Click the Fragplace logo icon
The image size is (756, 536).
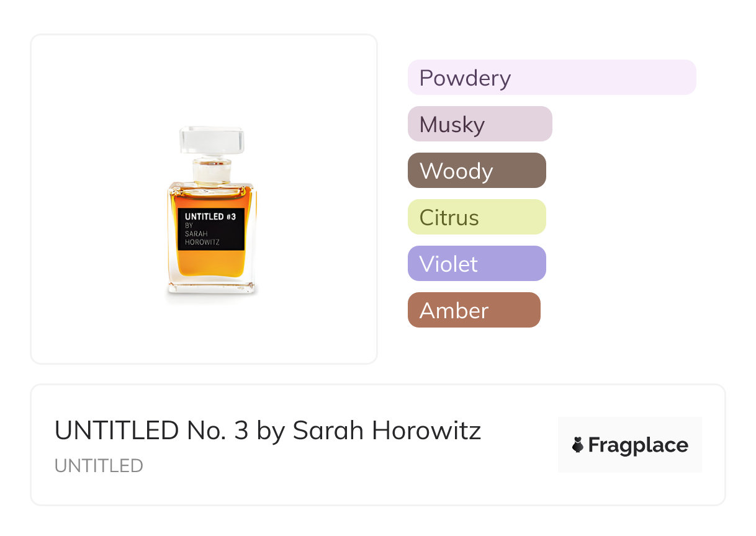pos(578,445)
